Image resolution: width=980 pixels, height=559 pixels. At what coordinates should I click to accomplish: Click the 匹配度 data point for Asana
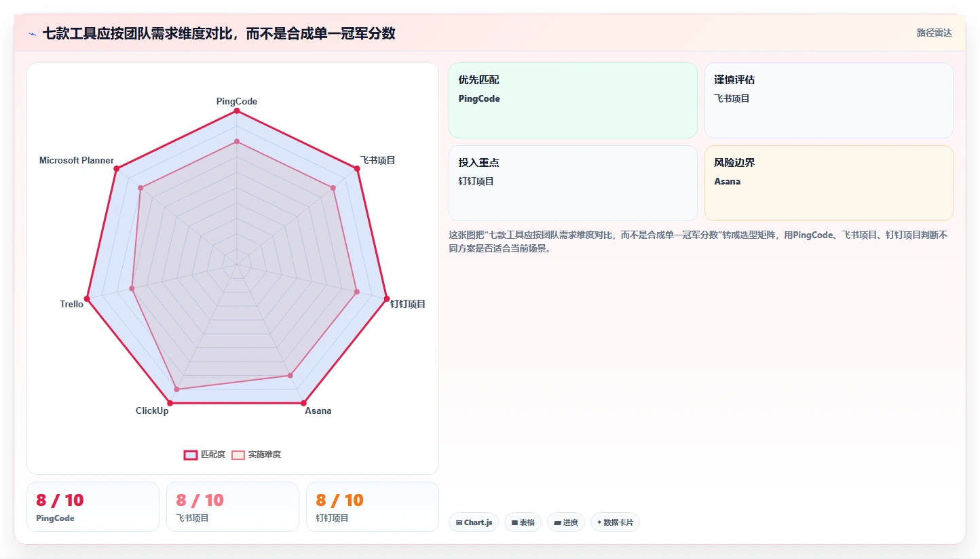tap(304, 404)
